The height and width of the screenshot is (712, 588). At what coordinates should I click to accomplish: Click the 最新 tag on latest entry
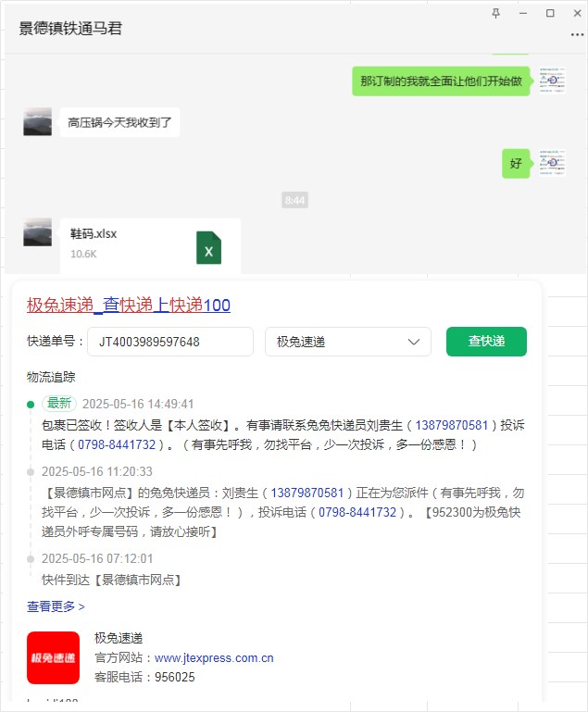coord(59,404)
